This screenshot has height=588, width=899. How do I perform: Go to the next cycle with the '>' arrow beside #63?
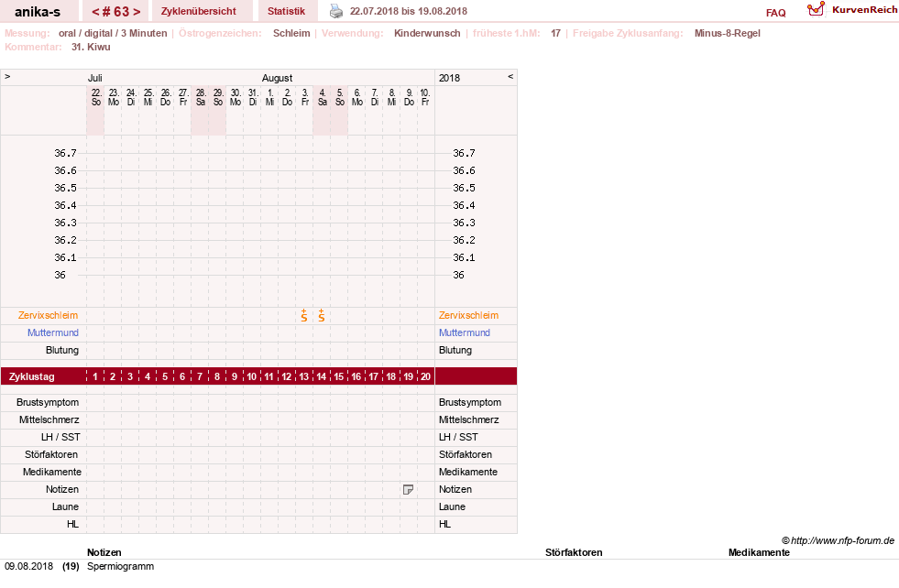137,12
